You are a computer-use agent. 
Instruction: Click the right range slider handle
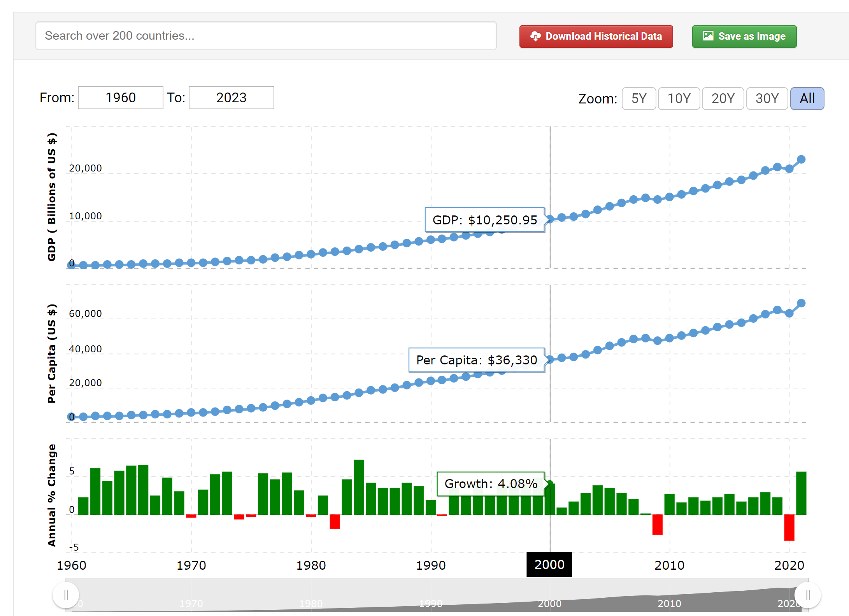(x=807, y=595)
